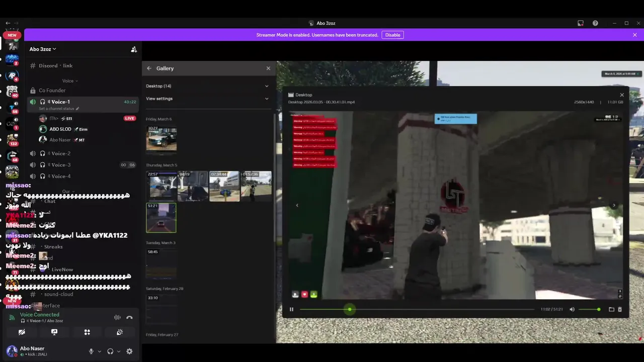Screen dimensions: 644x362
Task: Click the gray upload icon on the video
Action: click(295, 295)
